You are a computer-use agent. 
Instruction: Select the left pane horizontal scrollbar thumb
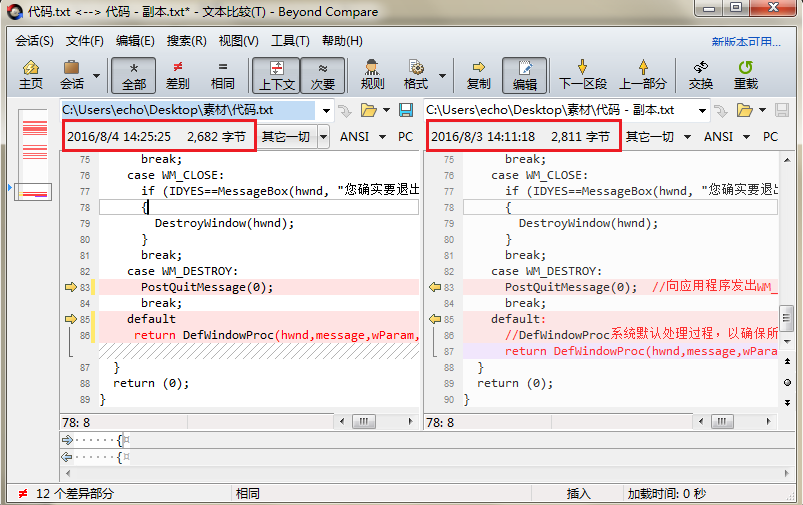[364, 422]
